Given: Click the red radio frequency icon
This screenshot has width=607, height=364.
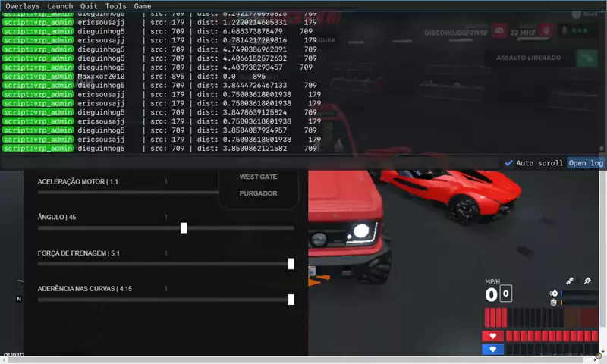Looking at the screenshot, I should coord(546,30).
